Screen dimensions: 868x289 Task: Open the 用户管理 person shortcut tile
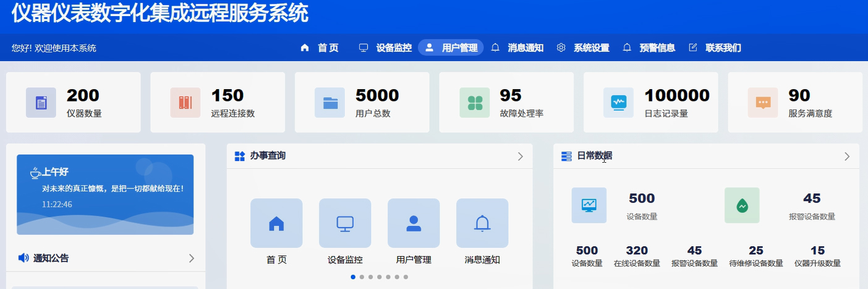pyautogui.click(x=414, y=223)
